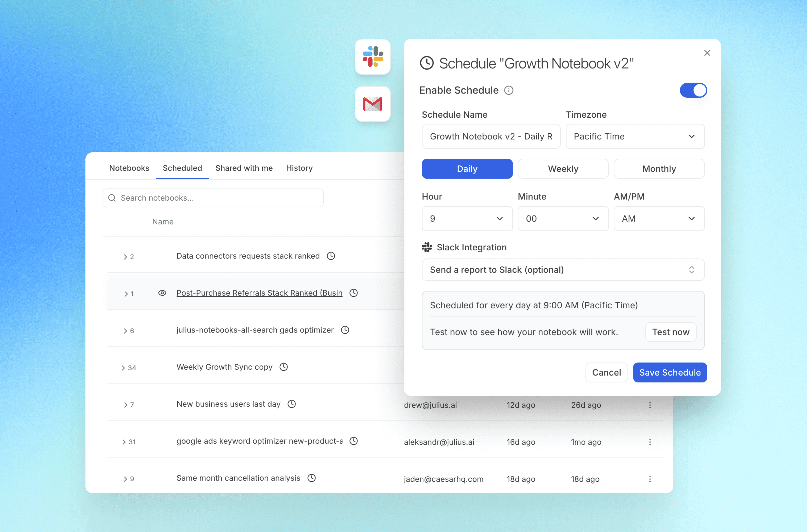Viewport: 807px width, 532px height.
Task: Change the Hour dropdown value
Action: [467, 218]
